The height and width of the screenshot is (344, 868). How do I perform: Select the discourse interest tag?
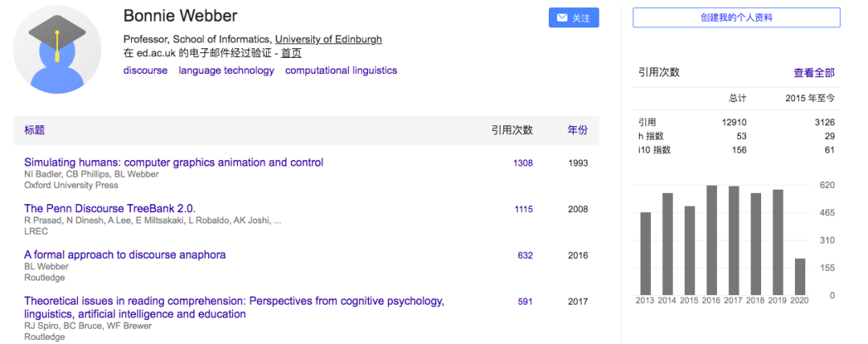click(x=145, y=71)
